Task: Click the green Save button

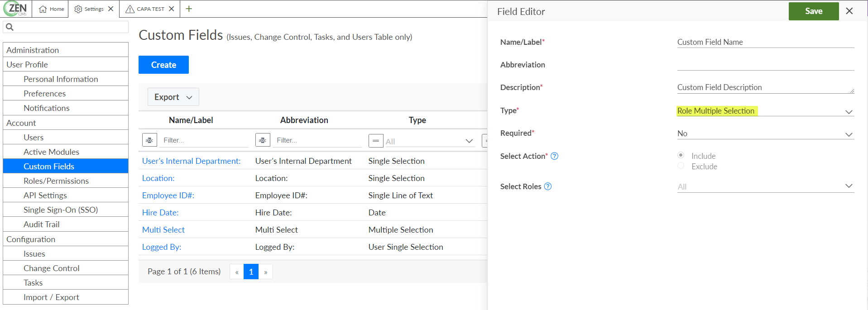Action: (813, 11)
